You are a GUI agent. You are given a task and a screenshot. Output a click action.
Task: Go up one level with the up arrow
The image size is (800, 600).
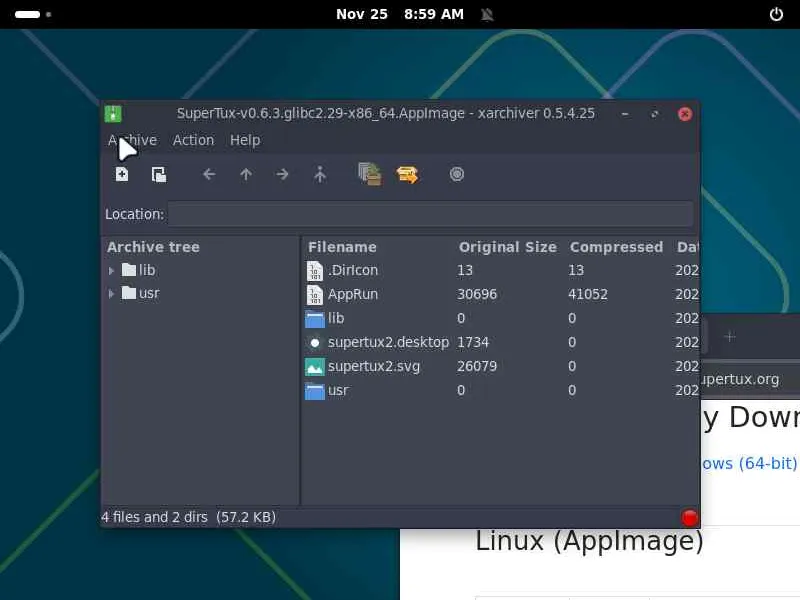246,174
